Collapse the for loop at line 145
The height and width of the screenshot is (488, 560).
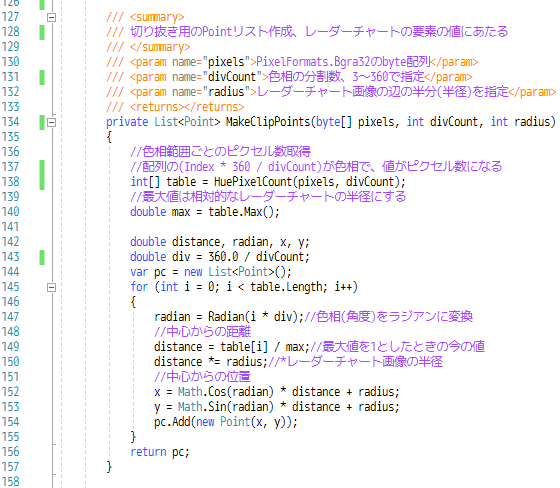click(51, 287)
